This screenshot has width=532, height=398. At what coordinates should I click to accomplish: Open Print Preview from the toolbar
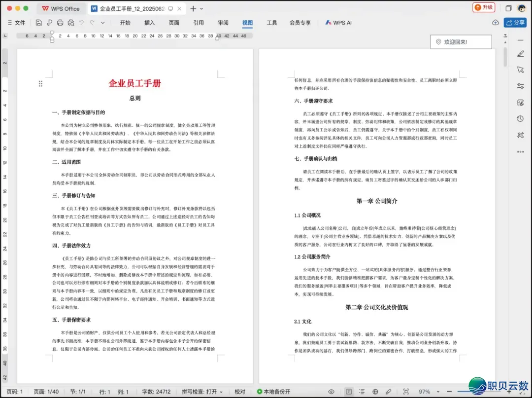[70, 23]
